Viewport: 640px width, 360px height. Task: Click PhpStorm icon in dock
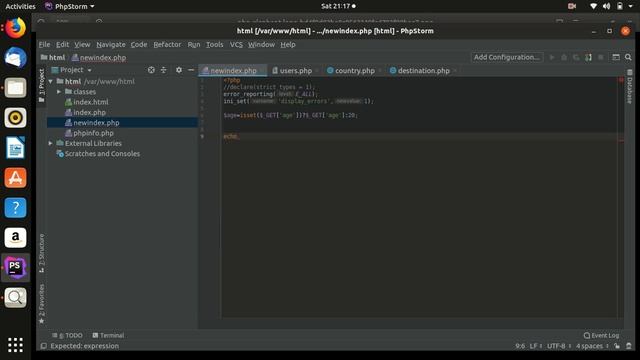pyautogui.click(x=16, y=267)
